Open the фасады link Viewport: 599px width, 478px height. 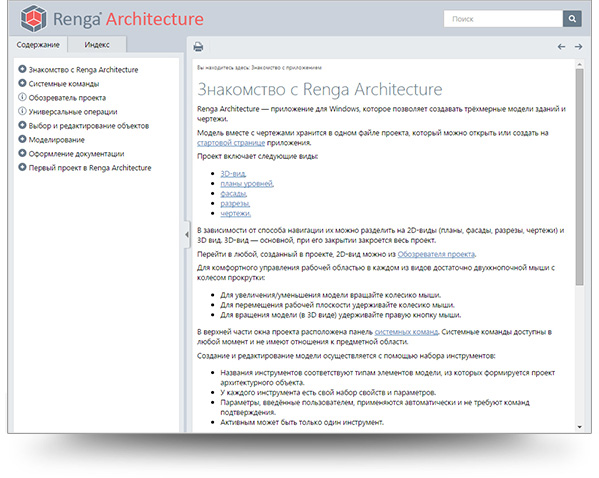[233, 194]
